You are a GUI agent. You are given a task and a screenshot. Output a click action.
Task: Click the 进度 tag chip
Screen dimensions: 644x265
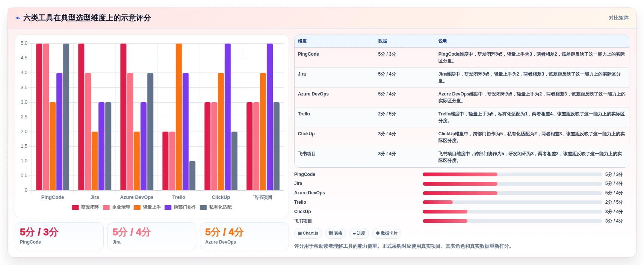(x=359, y=233)
